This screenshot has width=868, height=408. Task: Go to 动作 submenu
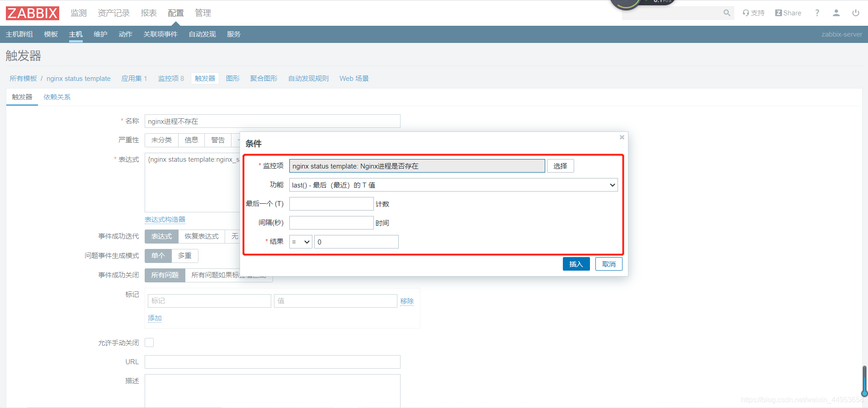tap(125, 34)
